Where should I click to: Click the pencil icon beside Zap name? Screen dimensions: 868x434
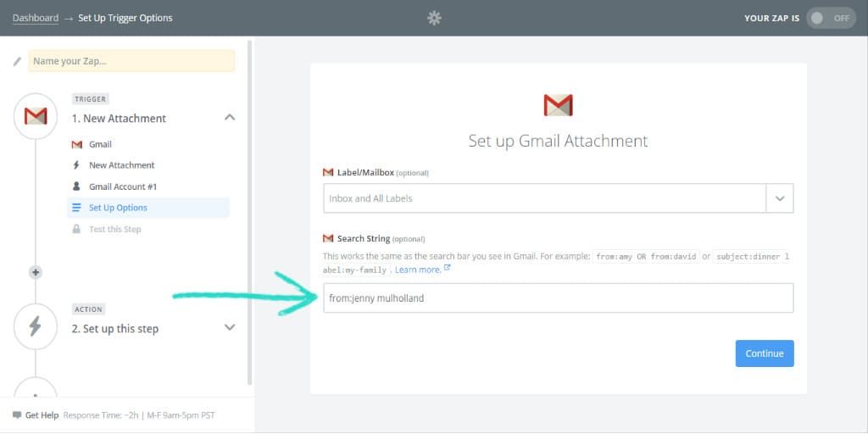[16, 62]
